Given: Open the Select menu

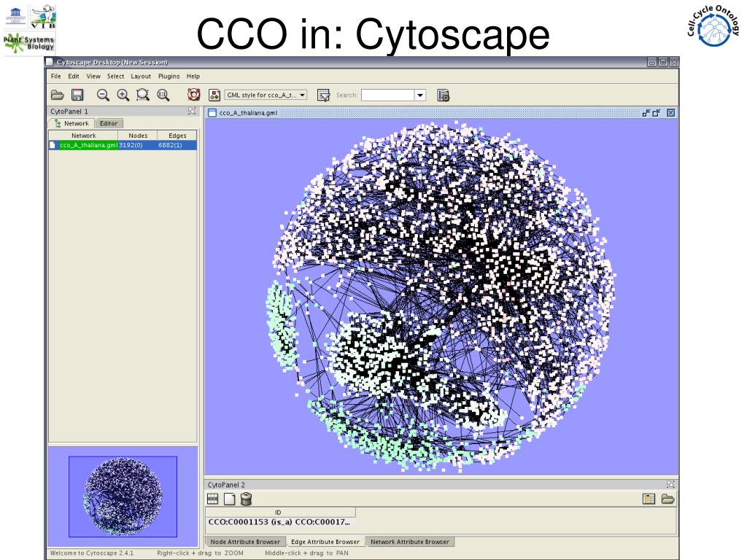Looking at the screenshot, I should click(115, 76).
